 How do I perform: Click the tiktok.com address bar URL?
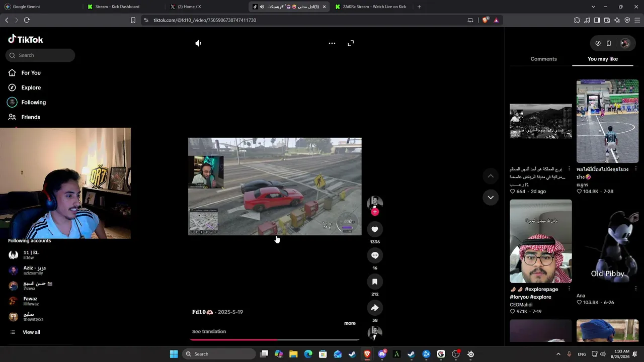[205, 20]
